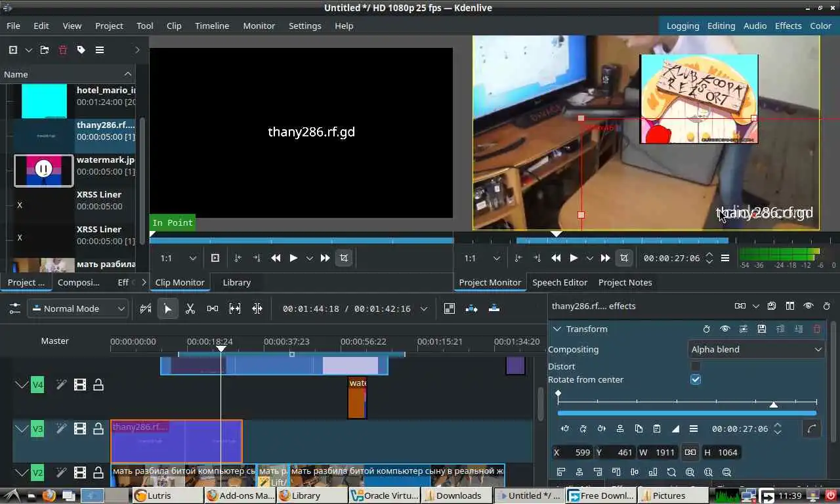The width and height of the screenshot is (840, 504).
Task: Add keyframe at current position
Action: pyautogui.click(x=583, y=429)
